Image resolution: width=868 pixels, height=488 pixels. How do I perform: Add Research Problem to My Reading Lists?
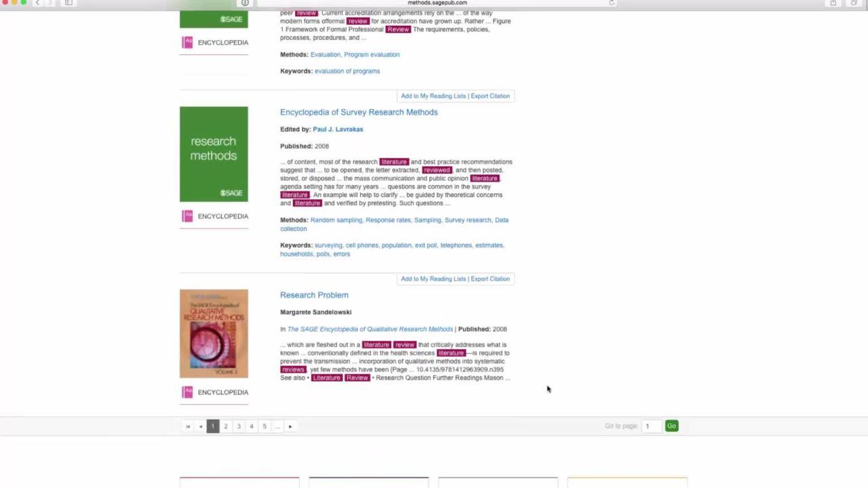tap(433, 279)
